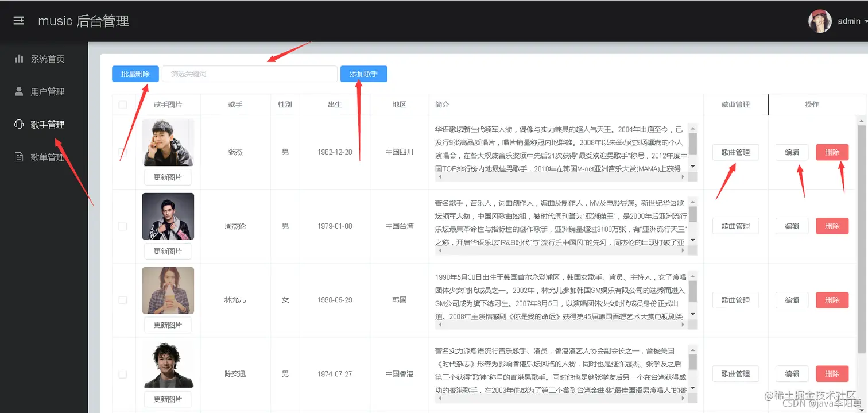Screen dimensions: 868x413
Task: Click the 出生 column header
Action: pos(335,105)
